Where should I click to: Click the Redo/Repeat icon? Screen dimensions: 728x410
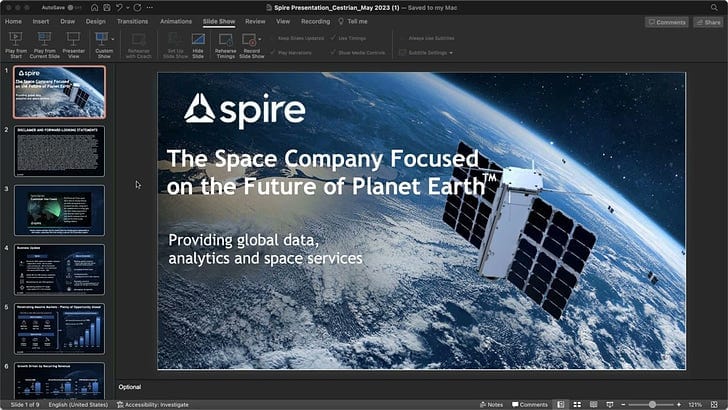(137, 7)
